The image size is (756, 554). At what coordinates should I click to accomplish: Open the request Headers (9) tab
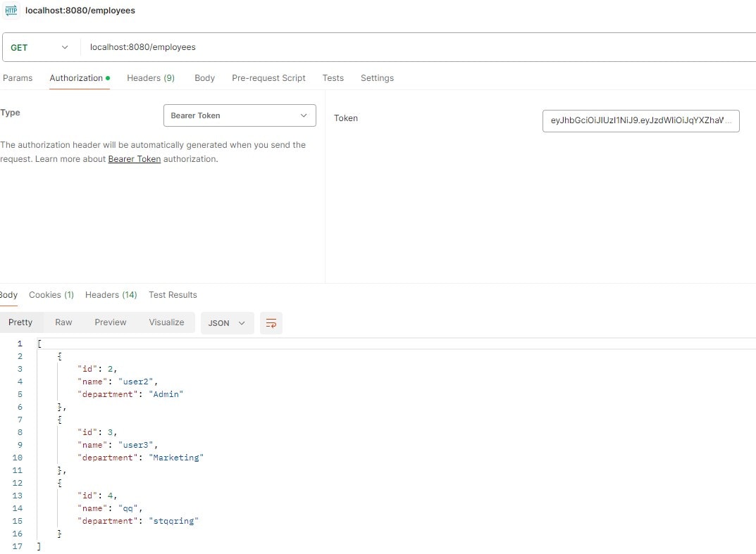[151, 78]
